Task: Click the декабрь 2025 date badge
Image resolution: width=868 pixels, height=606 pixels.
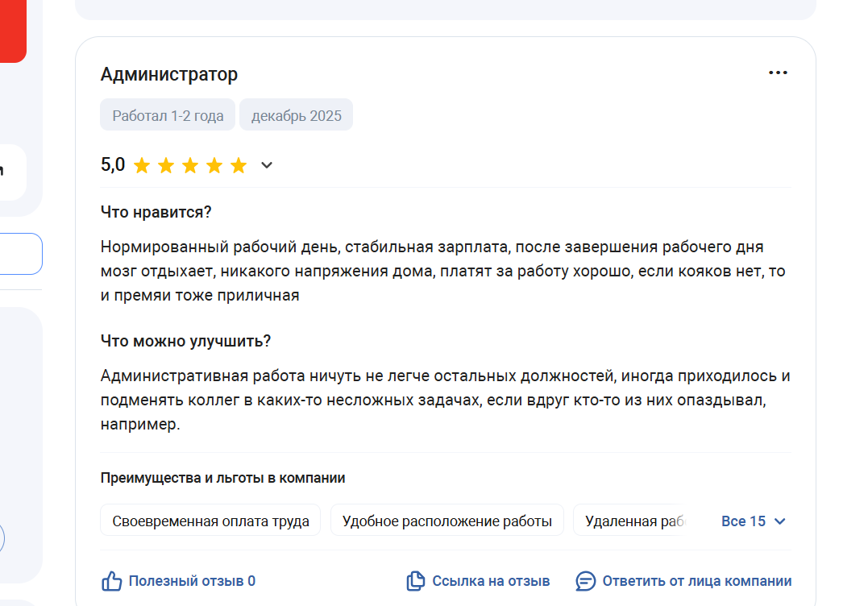Action: (296, 116)
